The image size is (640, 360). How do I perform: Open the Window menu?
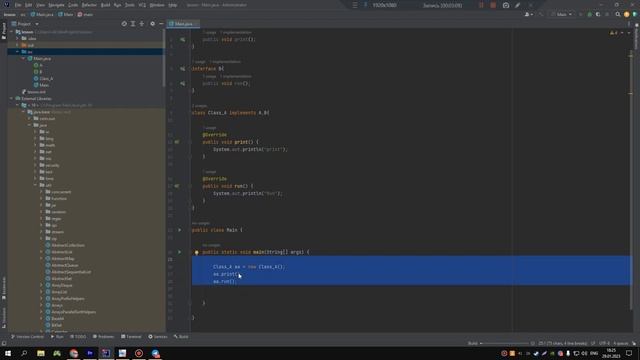coord(157,5)
